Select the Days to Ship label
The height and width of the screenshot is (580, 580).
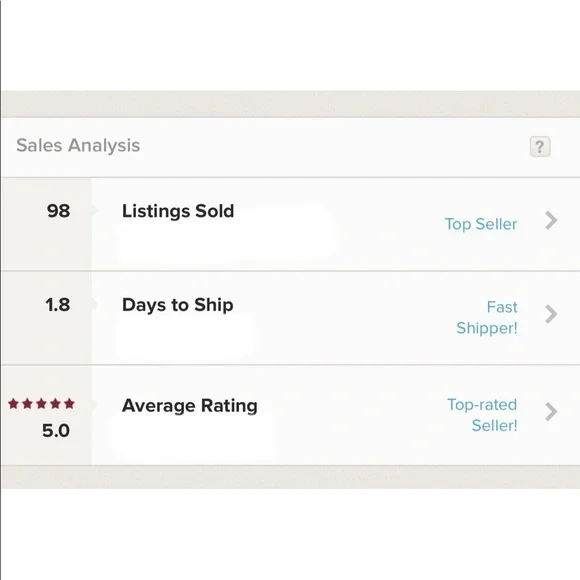pyautogui.click(x=178, y=305)
